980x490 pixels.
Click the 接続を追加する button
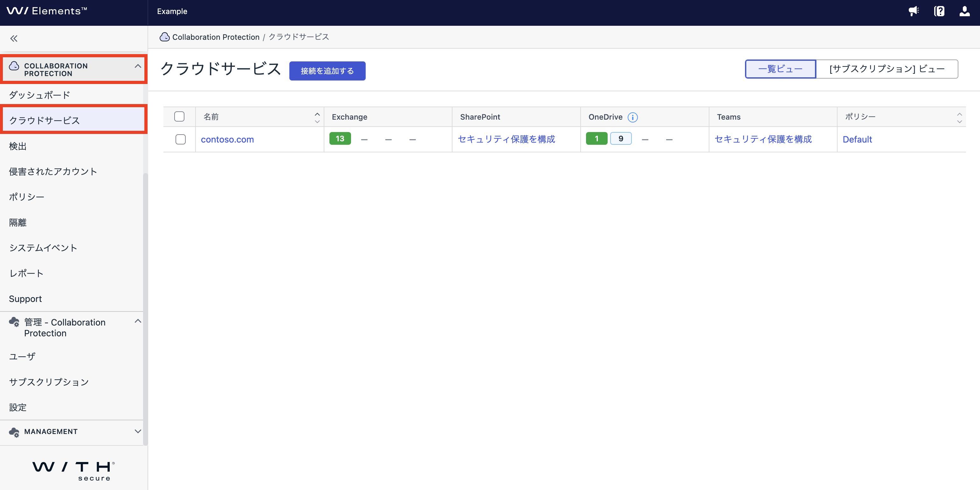(x=327, y=71)
